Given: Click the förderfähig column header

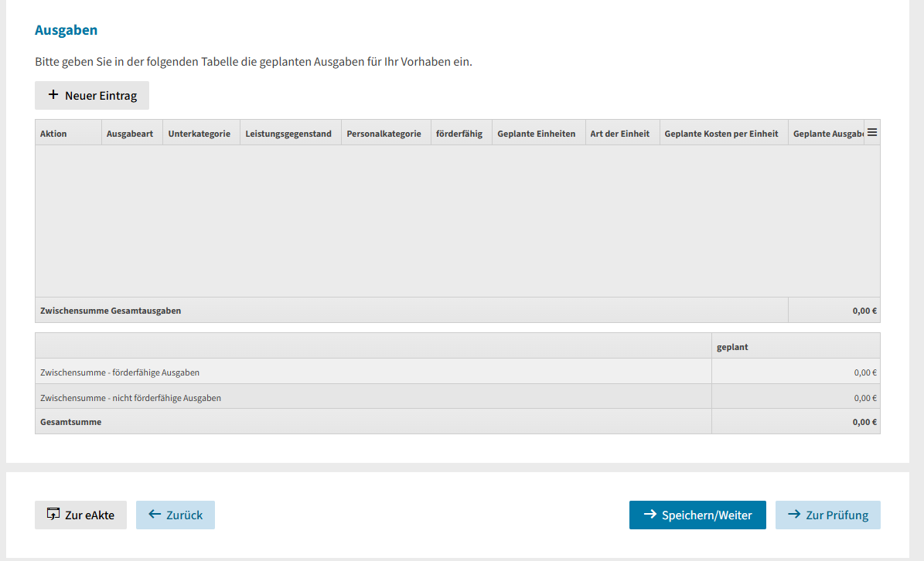Looking at the screenshot, I should click(x=459, y=134).
